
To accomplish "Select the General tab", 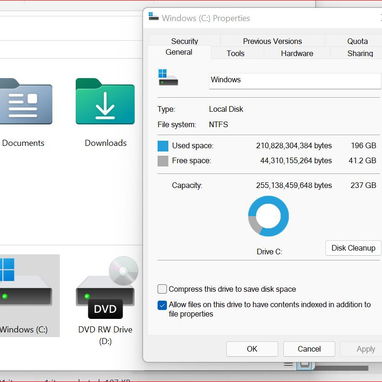I will [179, 52].
